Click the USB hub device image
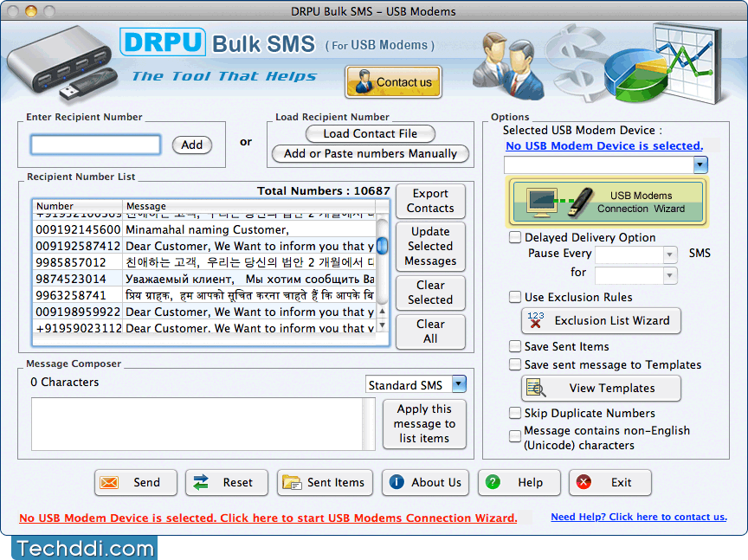The width and height of the screenshot is (748, 560). 61,63
